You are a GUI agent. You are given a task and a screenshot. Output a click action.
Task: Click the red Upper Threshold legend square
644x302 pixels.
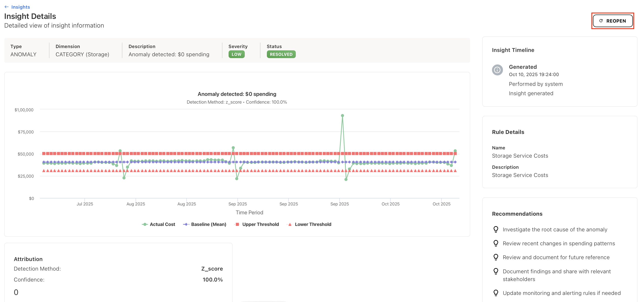(x=237, y=224)
